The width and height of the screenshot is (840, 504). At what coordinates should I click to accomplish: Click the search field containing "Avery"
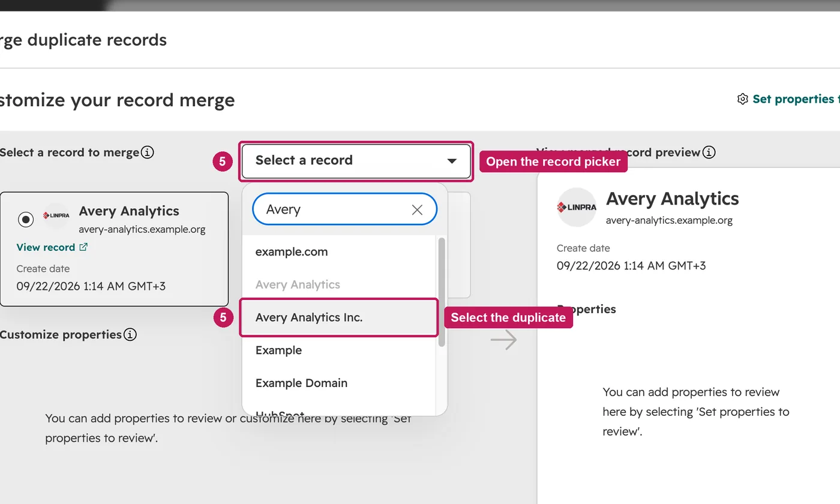[x=344, y=209]
